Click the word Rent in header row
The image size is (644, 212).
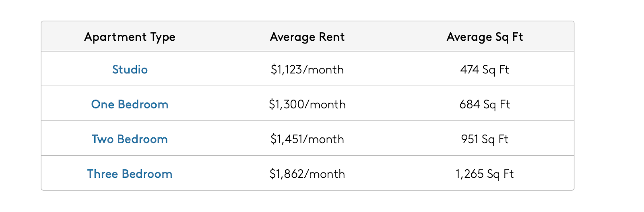[332, 37]
